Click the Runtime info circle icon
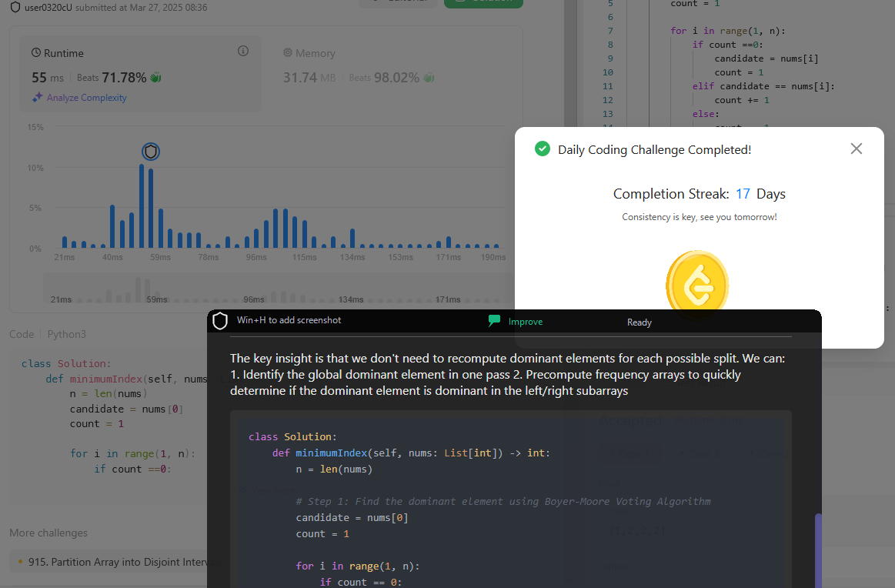This screenshot has width=895, height=588. tap(243, 52)
